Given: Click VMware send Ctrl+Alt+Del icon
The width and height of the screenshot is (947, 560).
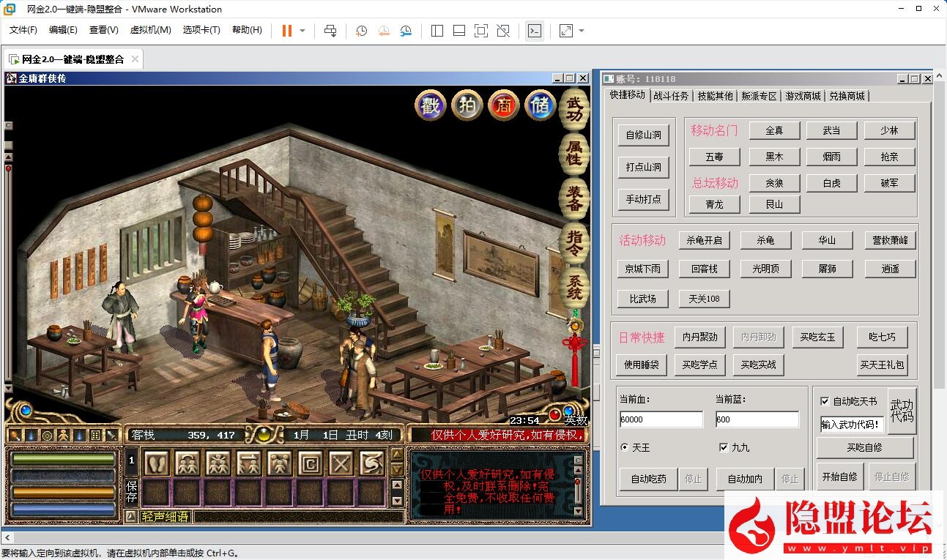Looking at the screenshot, I should [330, 31].
